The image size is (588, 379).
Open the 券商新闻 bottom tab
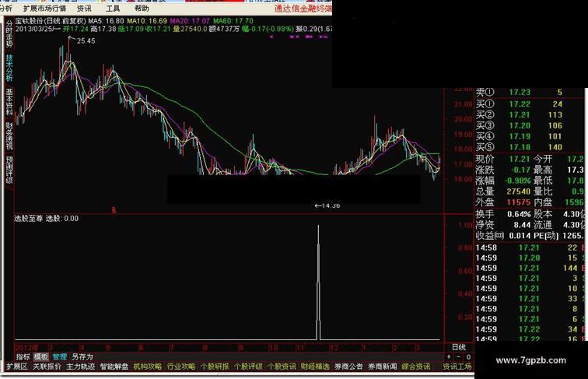tap(382, 367)
